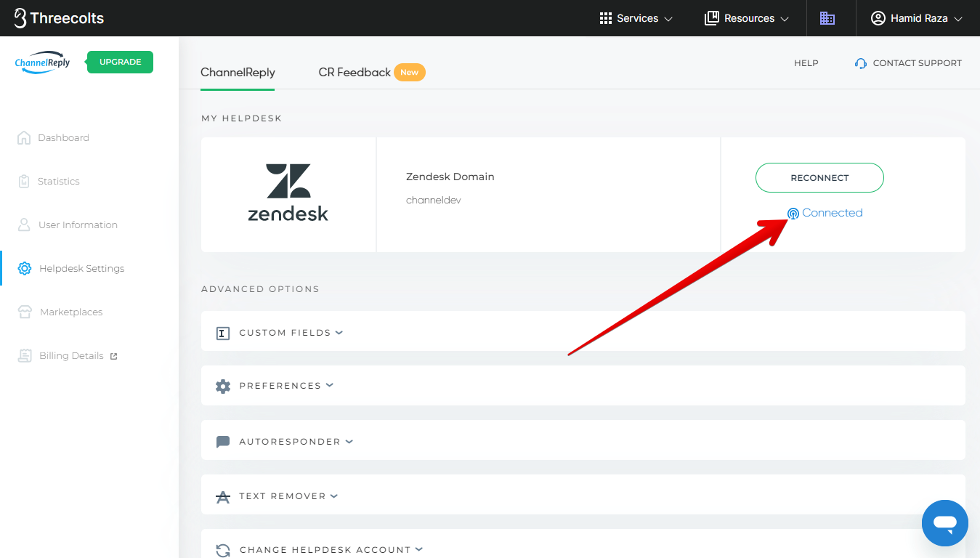Click the ChannelReply logo in sidebar
Screen dimensions: 980x558
(x=43, y=62)
